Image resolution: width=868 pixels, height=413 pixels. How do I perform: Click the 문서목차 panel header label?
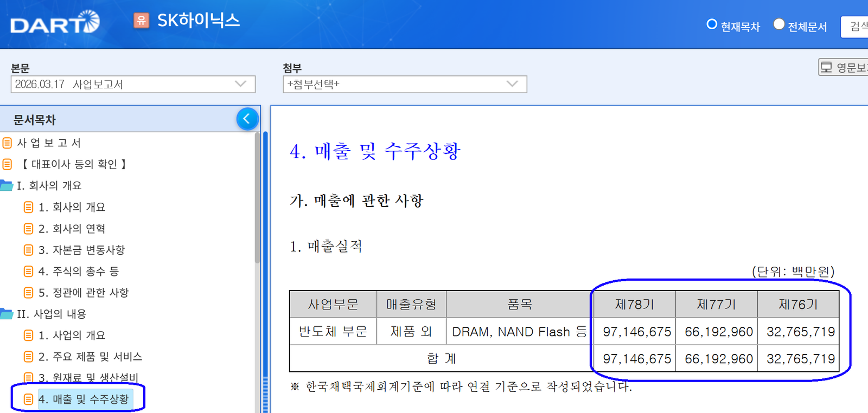pyautogui.click(x=35, y=120)
